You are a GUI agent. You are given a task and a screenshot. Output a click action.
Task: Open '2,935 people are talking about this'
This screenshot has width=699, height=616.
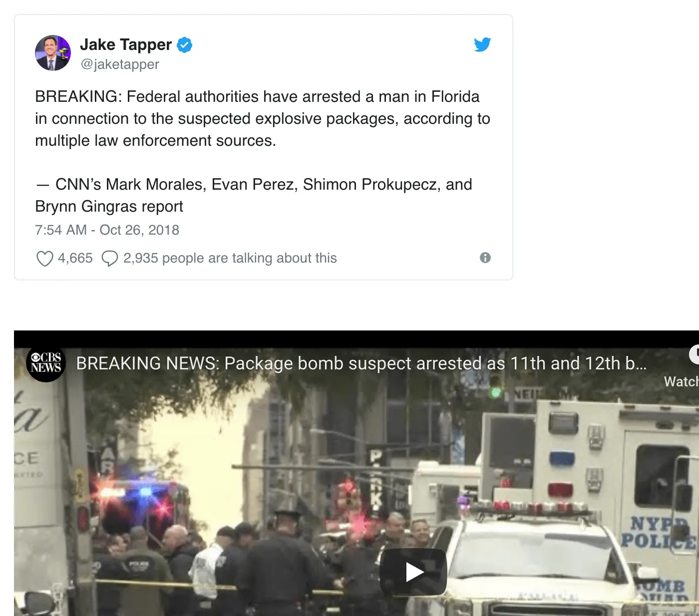tap(230, 258)
